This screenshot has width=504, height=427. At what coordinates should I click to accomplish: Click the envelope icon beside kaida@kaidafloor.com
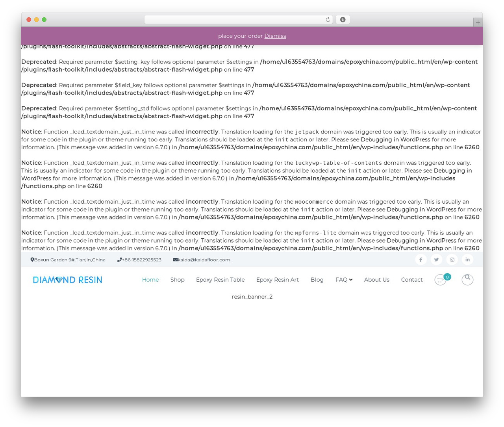pyautogui.click(x=175, y=260)
